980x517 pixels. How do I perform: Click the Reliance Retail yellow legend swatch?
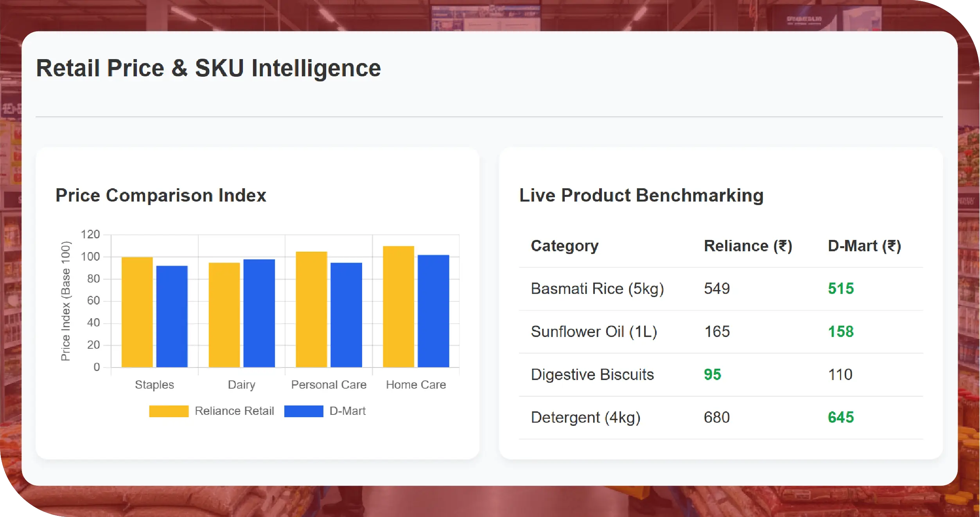tap(169, 411)
